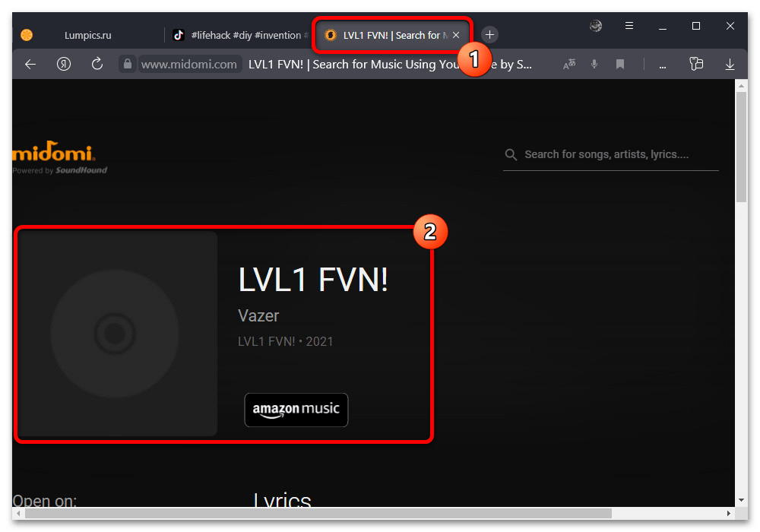The height and width of the screenshot is (532, 760).
Task: Switch to the Lumpics.ru tab
Action: (x=87, y=36)
